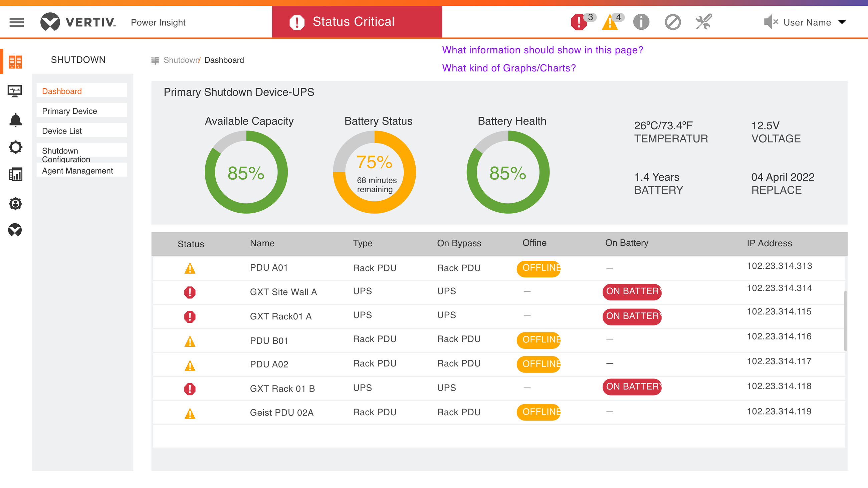Open the hamburger menu

click(x=16, y=22)
